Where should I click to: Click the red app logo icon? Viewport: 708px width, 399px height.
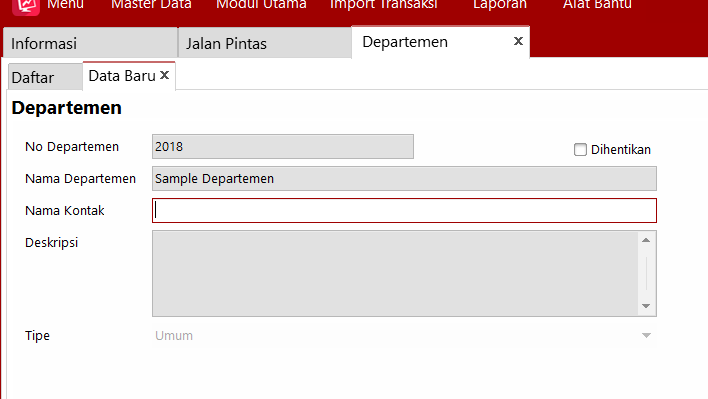26,6
